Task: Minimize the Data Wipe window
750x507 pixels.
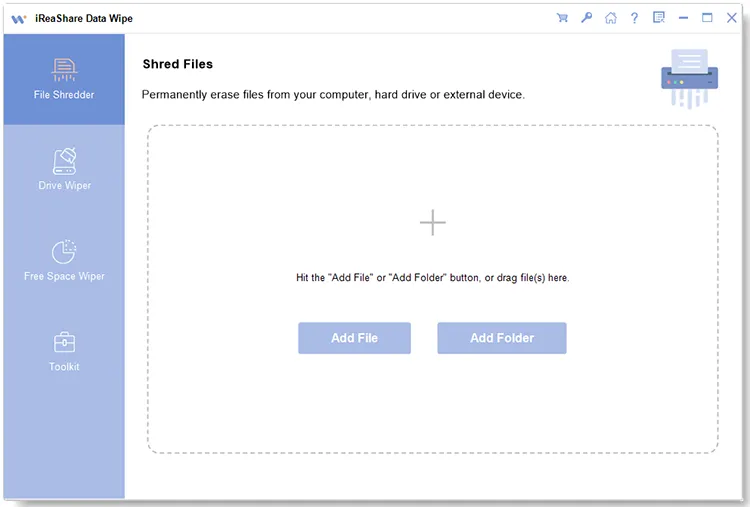Action: 683,18
